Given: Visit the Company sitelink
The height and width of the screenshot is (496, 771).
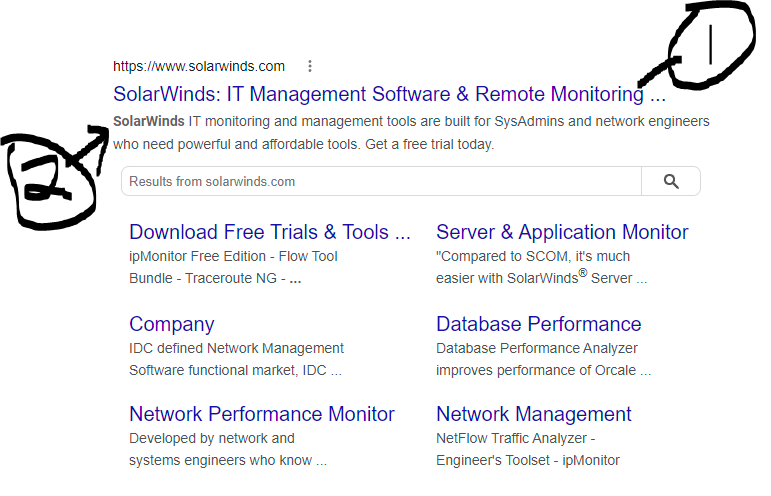Looking at the screenshot, I should tap(172, 324).
